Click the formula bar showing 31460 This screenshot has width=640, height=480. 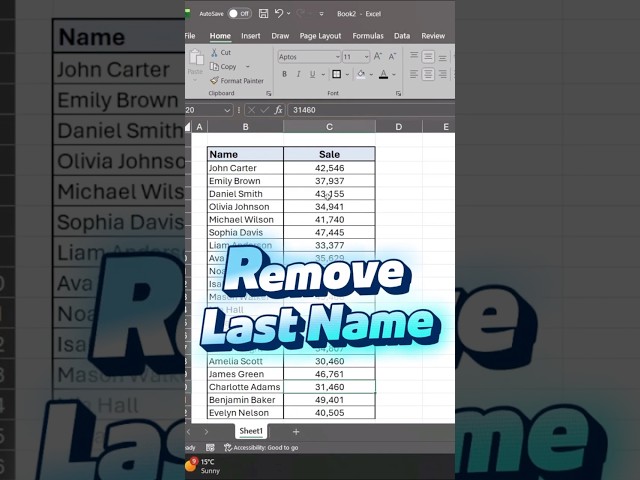click(x=371, y=110)
